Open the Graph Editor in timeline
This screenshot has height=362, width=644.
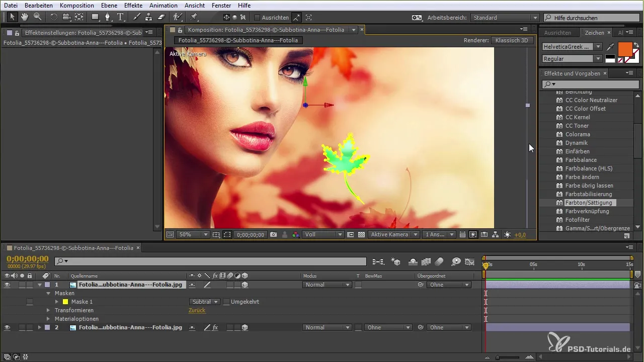(470, 261)
